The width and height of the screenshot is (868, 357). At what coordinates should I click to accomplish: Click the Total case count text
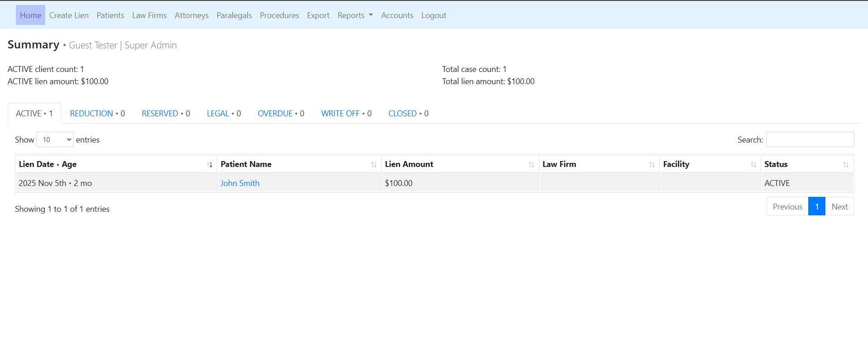click(x=474, y=69)
